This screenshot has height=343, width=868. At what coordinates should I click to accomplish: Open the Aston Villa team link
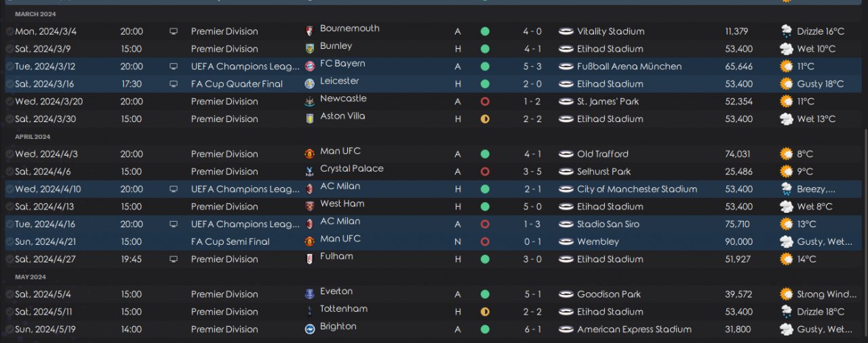click(x=342, y=116)
